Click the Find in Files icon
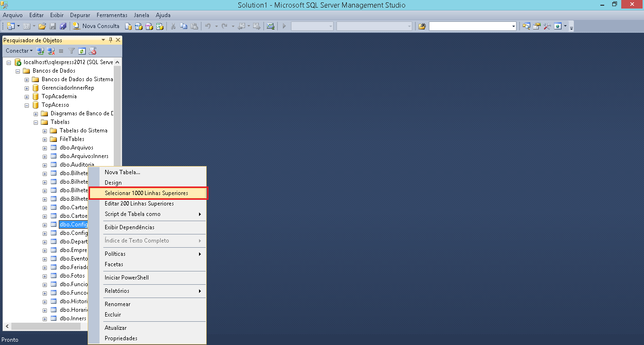Viewport: 644px width, 345px height. (422, 26)
